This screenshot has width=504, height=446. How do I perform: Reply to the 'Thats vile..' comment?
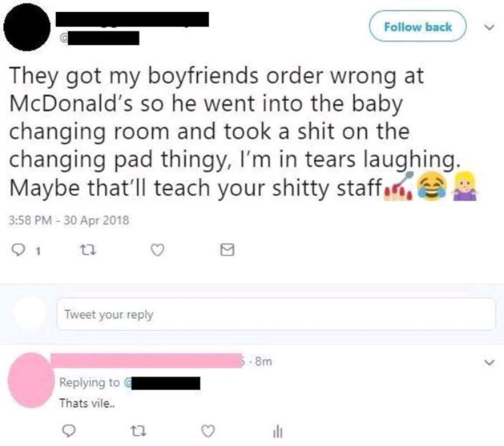pos(68,431)
